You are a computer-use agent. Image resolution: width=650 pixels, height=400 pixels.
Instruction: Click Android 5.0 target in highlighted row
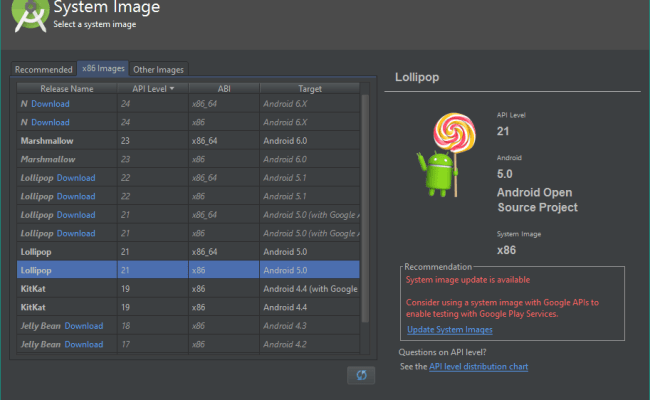click(x=285, y=270)
